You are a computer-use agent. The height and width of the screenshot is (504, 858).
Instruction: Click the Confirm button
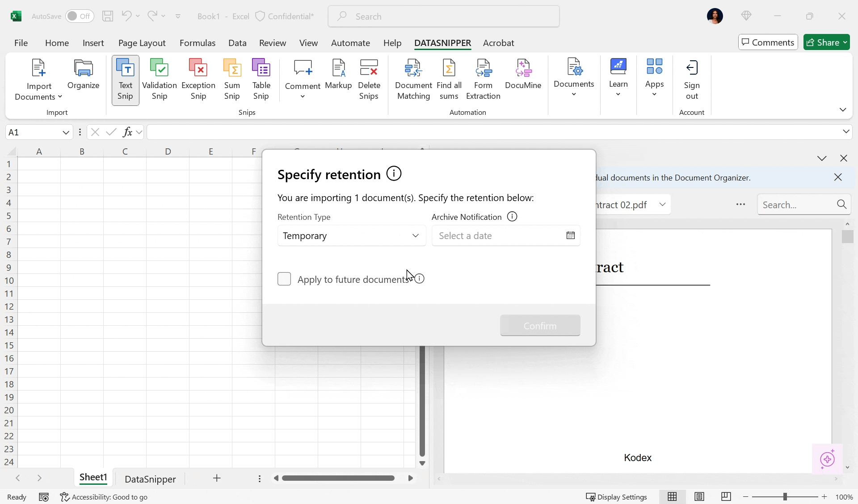coord(540,326)
